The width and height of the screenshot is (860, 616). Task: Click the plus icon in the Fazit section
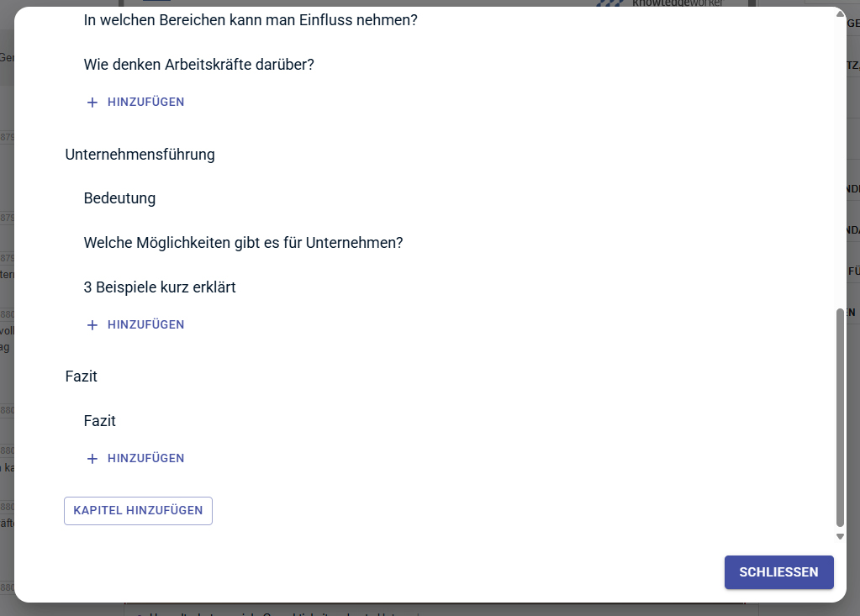pyautogui.click(x=92, y=458)
